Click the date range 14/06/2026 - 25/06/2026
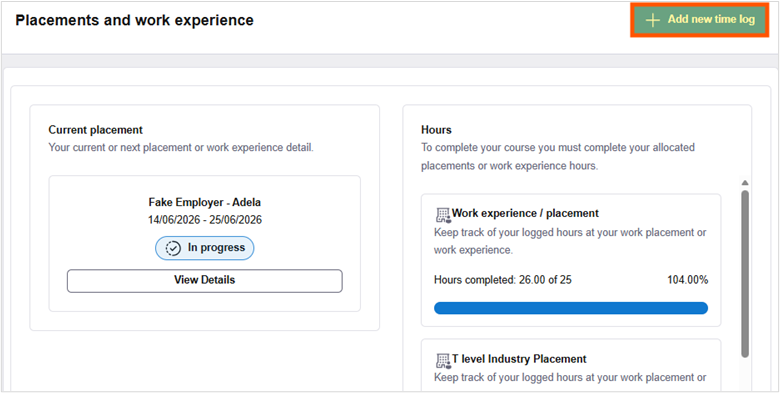 [204, 219]
